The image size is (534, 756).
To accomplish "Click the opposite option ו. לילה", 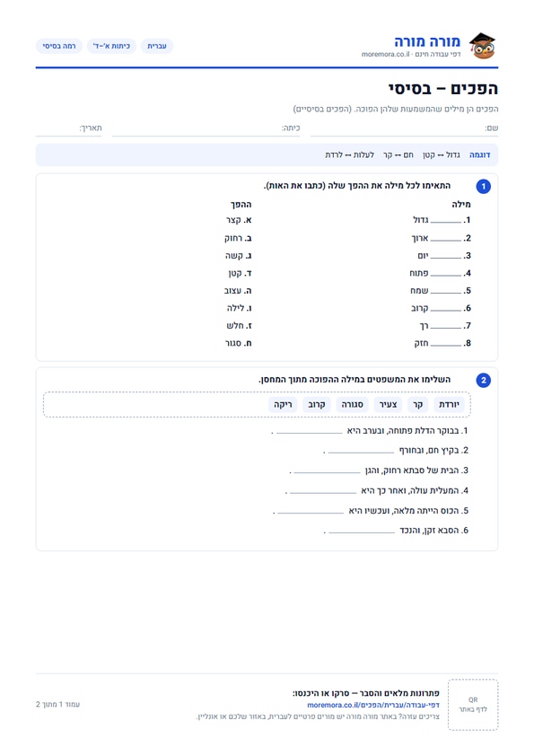I will click(x=240, y=308).
